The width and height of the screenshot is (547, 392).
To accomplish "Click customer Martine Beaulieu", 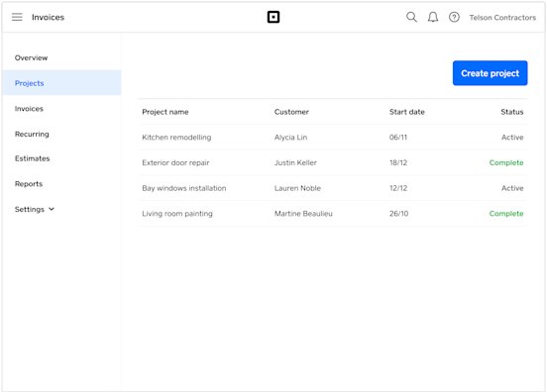I will point(303,214).
